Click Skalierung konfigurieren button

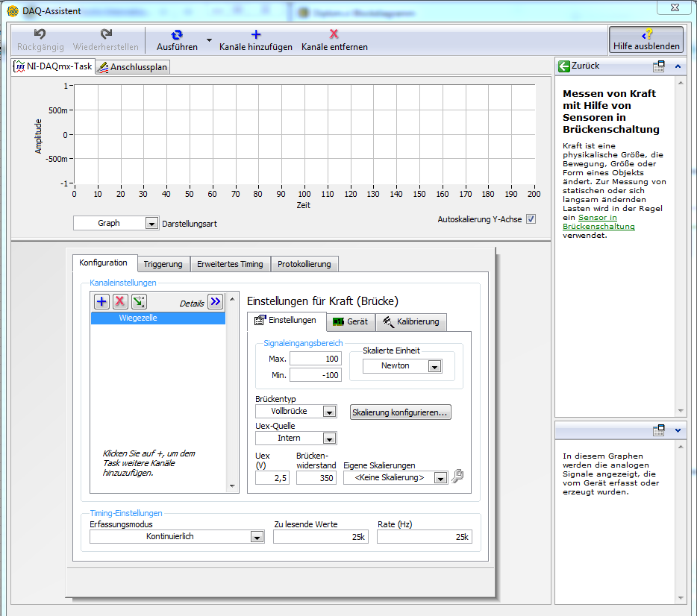(401, 412)
